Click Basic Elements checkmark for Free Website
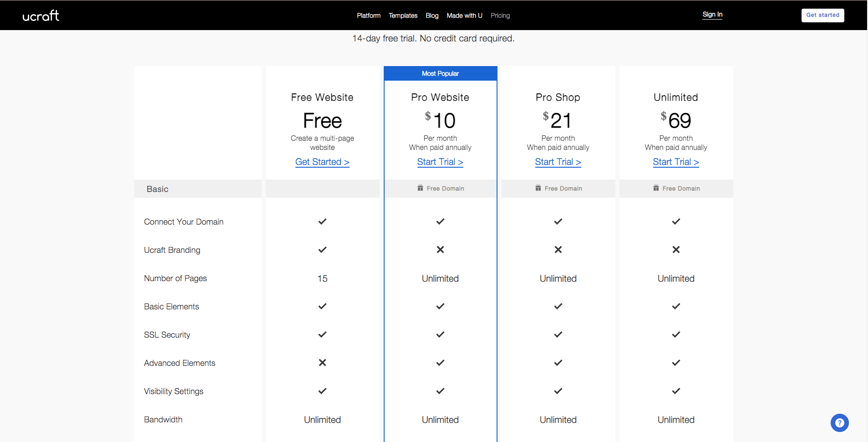Viewport: 868px width, 442px height. click(322, 306)
